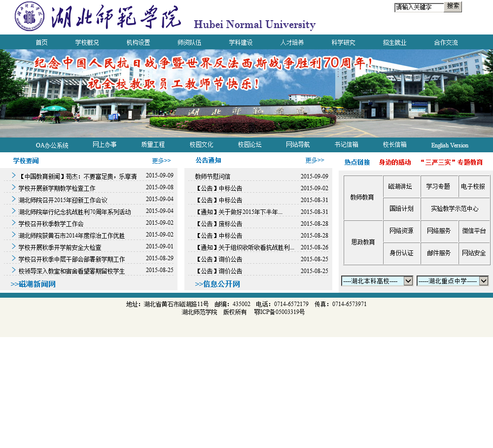493x448 pixels.
Task: Open the 合作交流 menu item
Action: [446, 42]
